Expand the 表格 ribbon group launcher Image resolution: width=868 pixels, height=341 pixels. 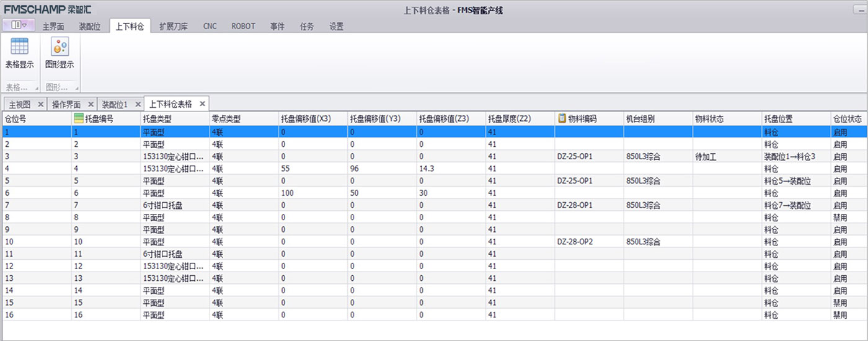point(36,88)
